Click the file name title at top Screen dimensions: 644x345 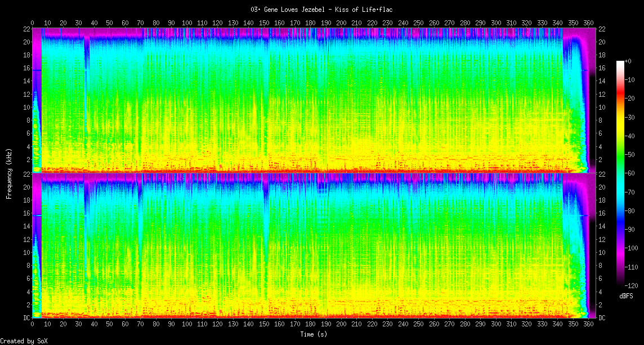pyautogui.click(x=321, y=10)
